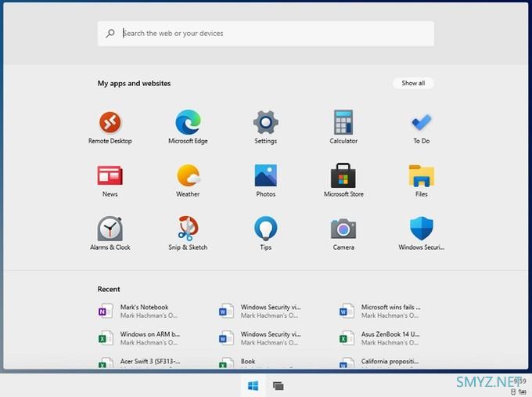Open recent file Microsoft wins fails ...
Screen dimensions: 532x397
[x=380, y=311]
